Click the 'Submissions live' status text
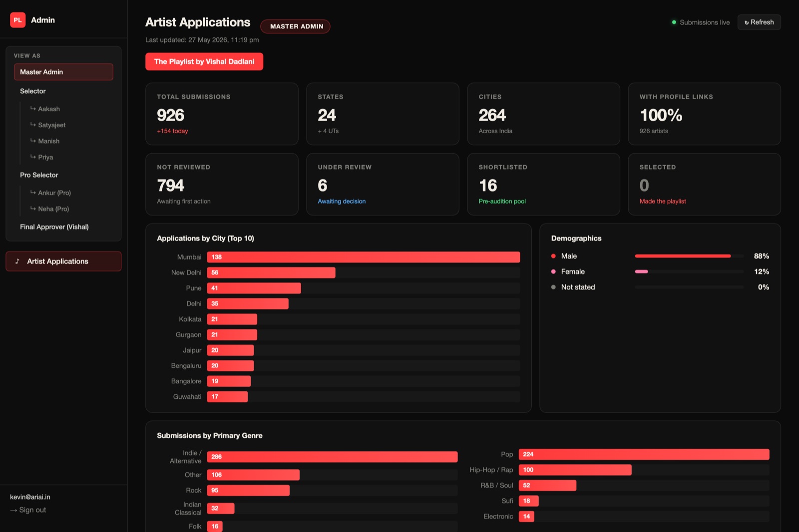 point(705,22)
